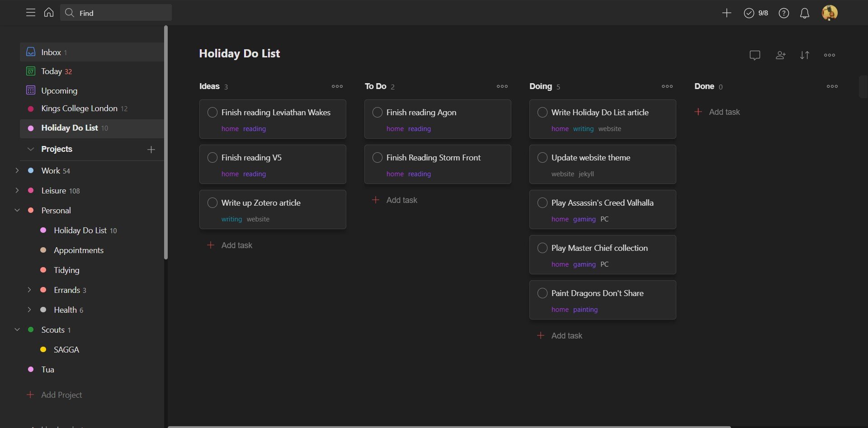This screenshot has height=428, width=868.
Task: Click the quick add task plus icon
Action: (x=726, y=13)
